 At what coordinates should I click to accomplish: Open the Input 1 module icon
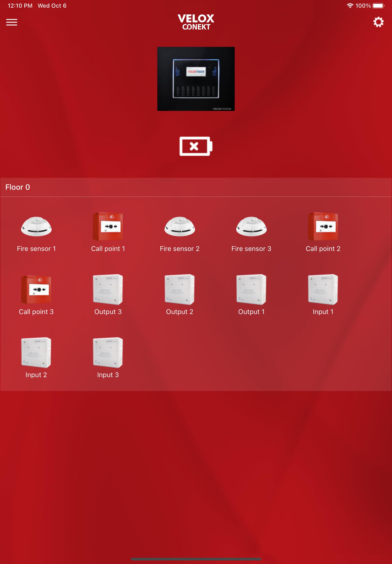pos(323,289)
